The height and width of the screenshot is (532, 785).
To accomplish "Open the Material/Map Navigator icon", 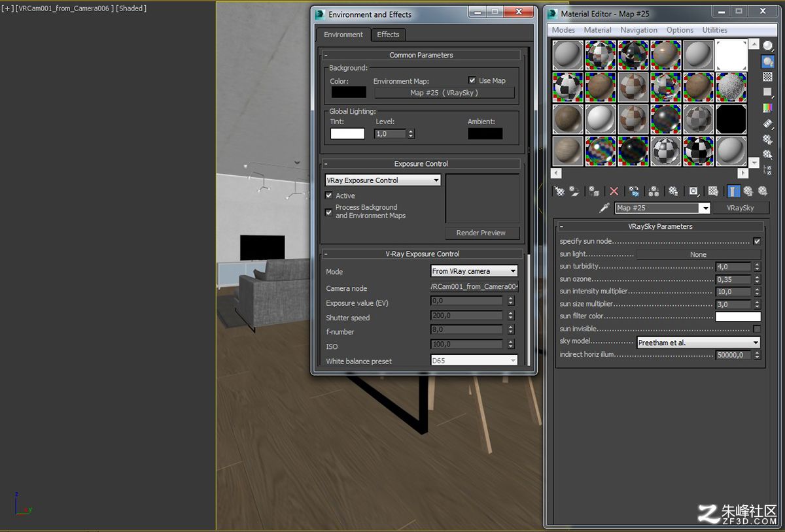I will (x=768, y=170).
